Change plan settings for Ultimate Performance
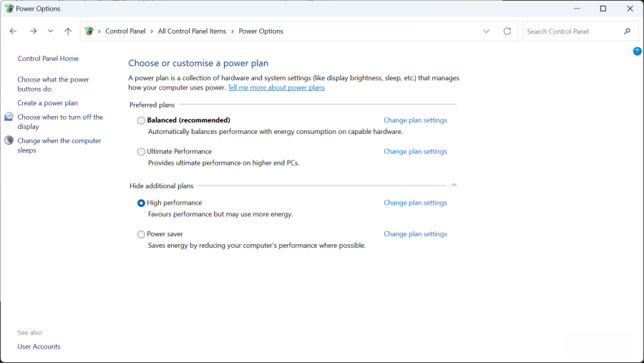 415,151
